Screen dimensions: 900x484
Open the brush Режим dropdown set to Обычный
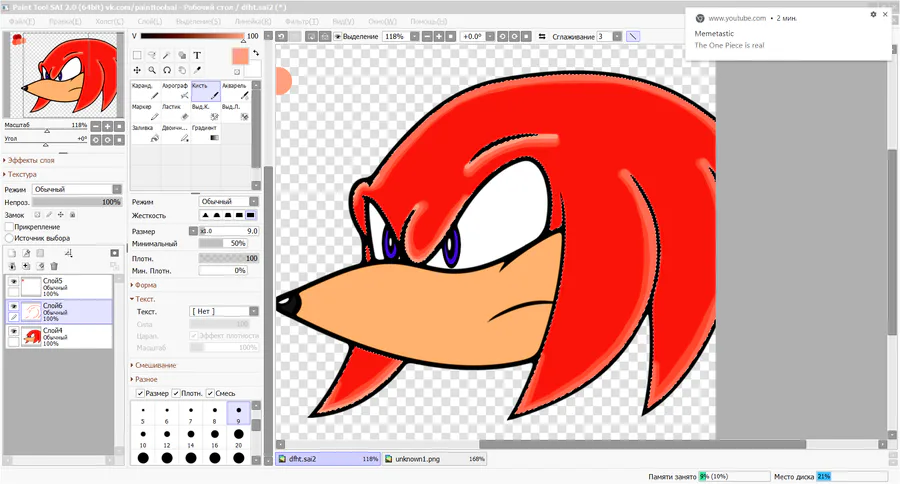(x=228, y=202)
